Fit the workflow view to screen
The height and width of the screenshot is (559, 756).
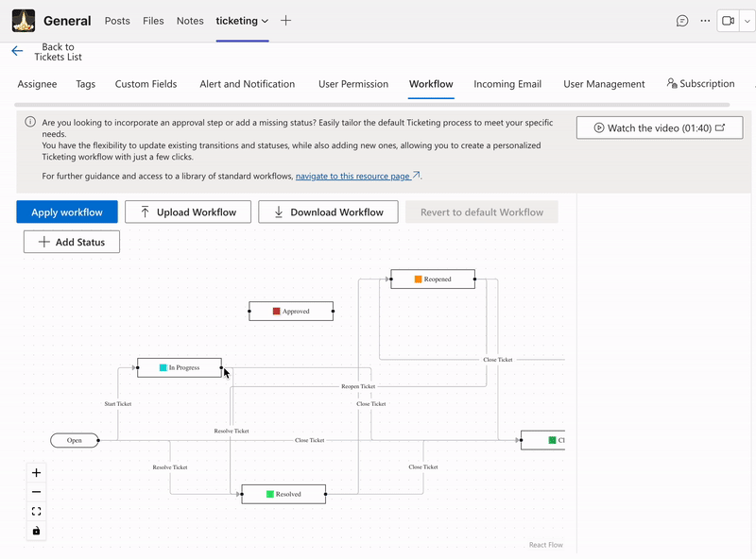[36, 511]
